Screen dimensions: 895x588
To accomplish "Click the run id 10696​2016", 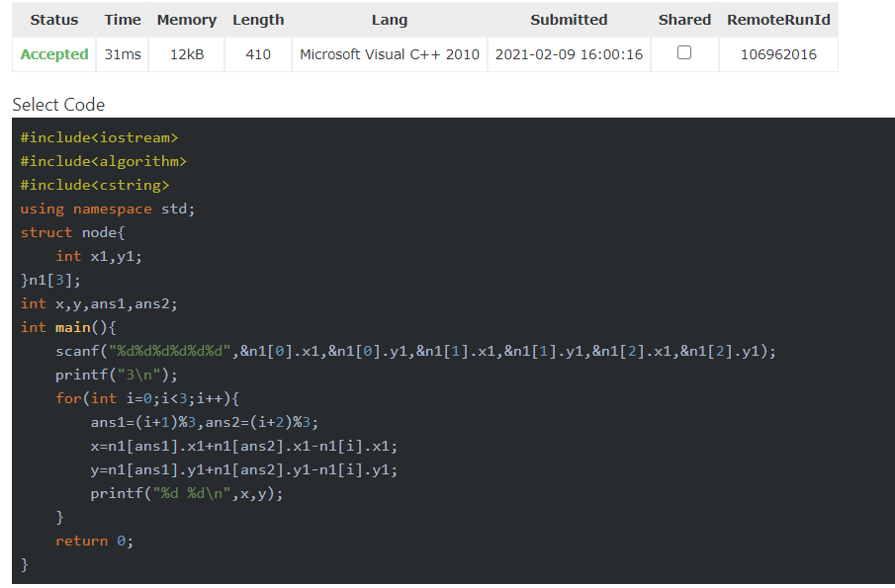I will 778,54.
